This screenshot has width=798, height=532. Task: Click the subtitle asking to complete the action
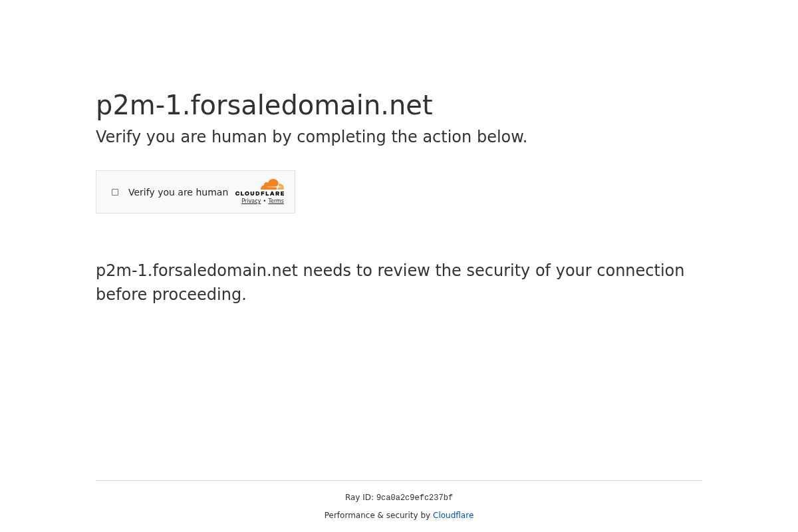[311, 137]
